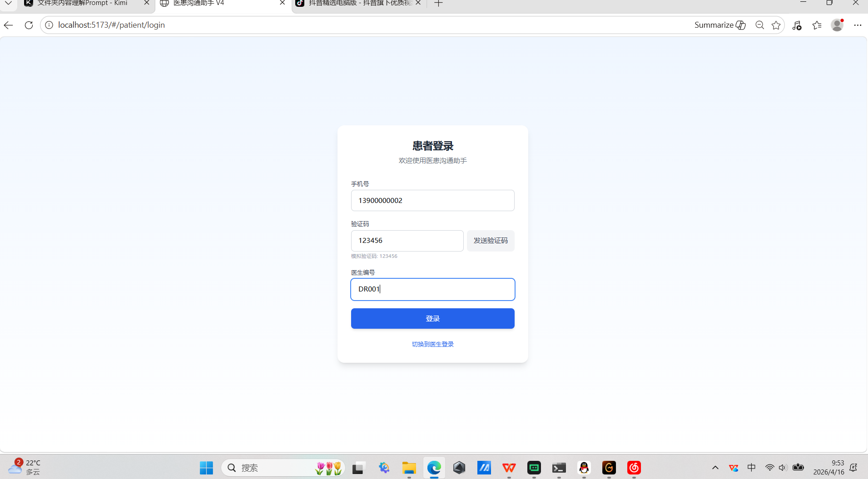Viewport: 868px width, 479px height.
Task: Expand the tab search dropdown arrow
Action: (x=8, y=3)
